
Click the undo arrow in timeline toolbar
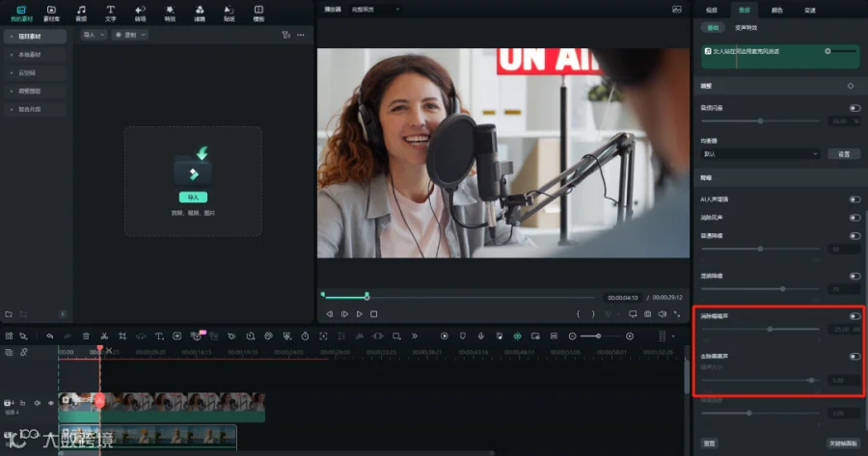(50, 335)
